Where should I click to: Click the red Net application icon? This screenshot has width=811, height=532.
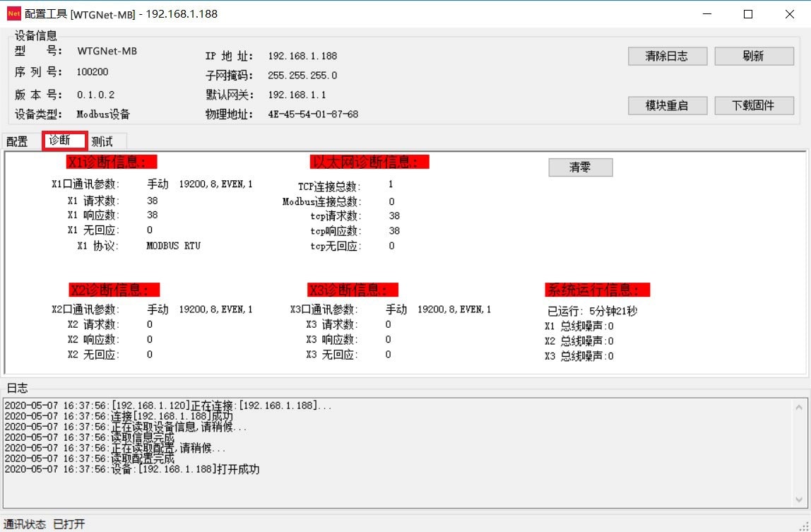pos(14,14)
